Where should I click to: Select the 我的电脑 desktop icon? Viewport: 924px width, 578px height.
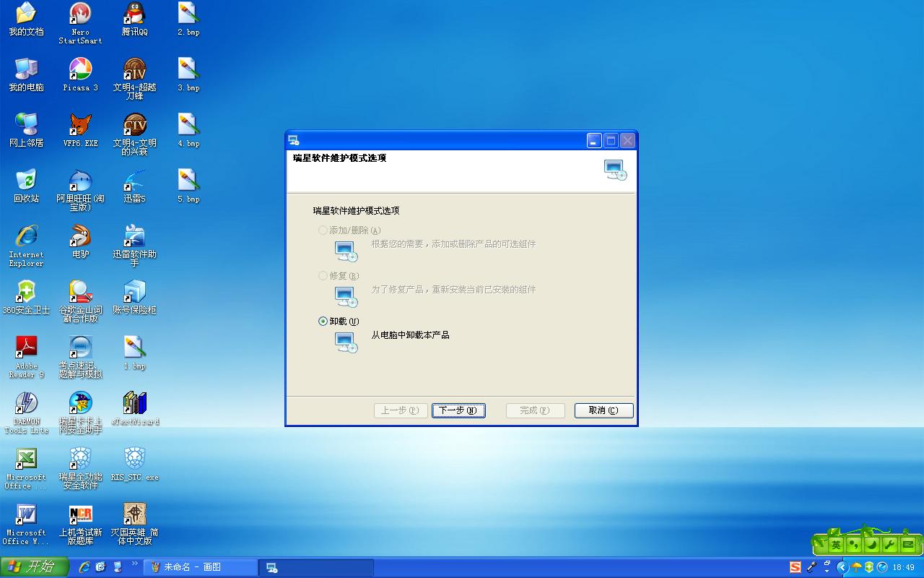26,75
